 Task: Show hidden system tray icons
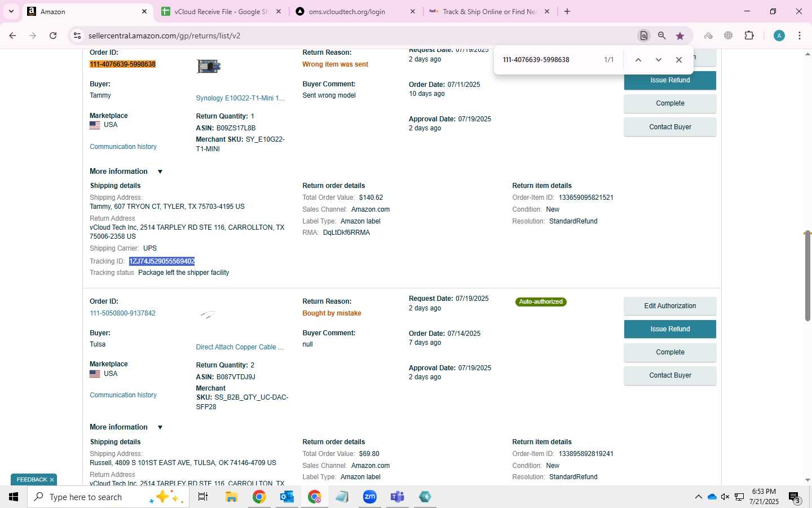click(x=698, y=497)
